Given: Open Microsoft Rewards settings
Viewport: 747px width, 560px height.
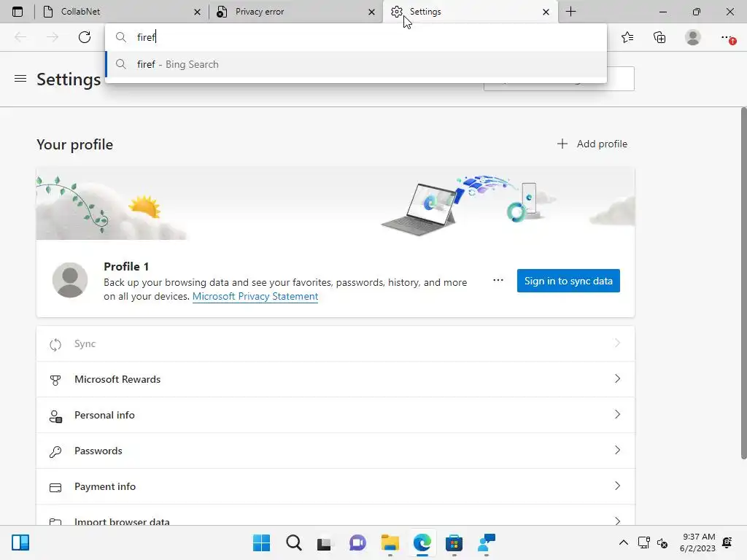Looking at the screenshot, I should pyautogui.click(x=336, y=379).
